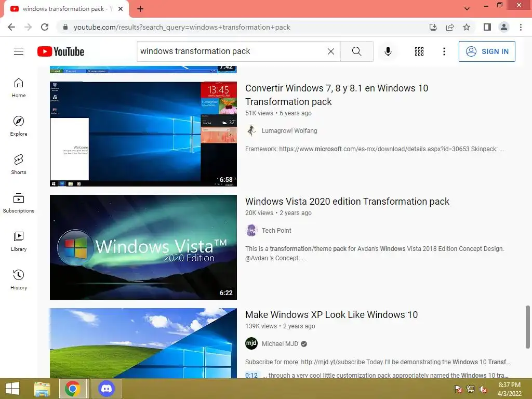Viewport: 532px width, 399px height.
Task: Open YouTube settings three-dot menu
Action: pyautogui.click(x=444, y=51)
